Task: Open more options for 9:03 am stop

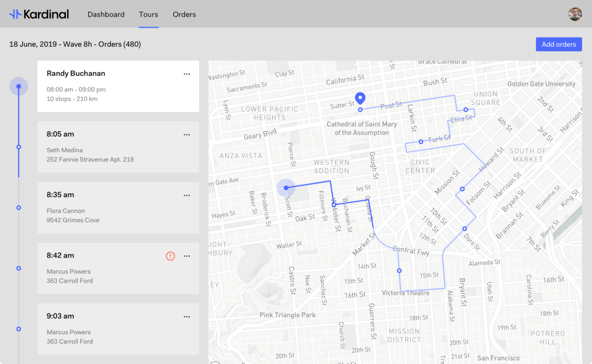Action: point(186,317)
